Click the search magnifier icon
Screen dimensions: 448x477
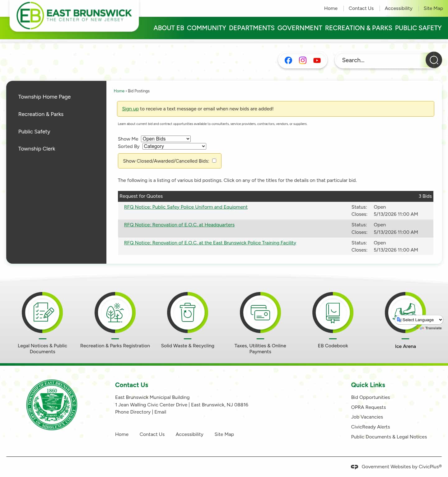[434, 60]
